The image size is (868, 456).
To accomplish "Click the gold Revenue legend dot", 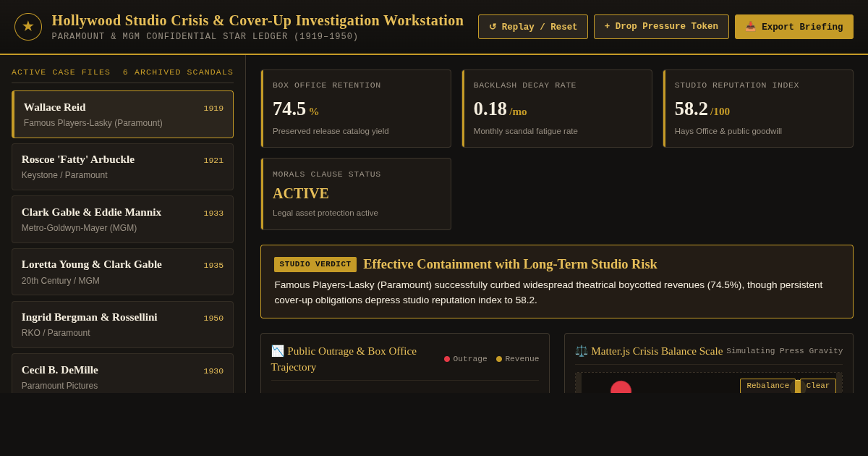I will coord(499,359).
